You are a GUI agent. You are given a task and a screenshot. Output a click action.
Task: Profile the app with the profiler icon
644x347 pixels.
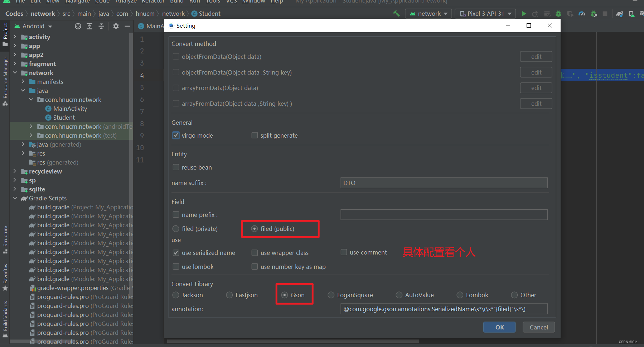(x=582, y=14)
